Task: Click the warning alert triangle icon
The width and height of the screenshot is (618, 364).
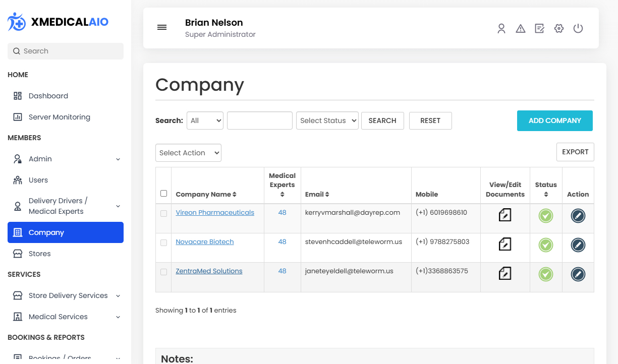Action: click(x=520, y=29)
